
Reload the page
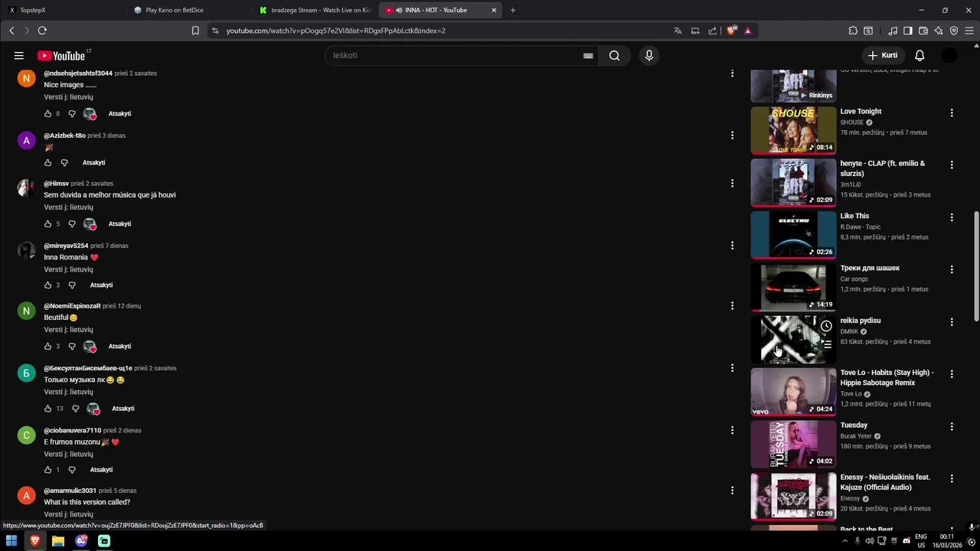pos(42,31)
